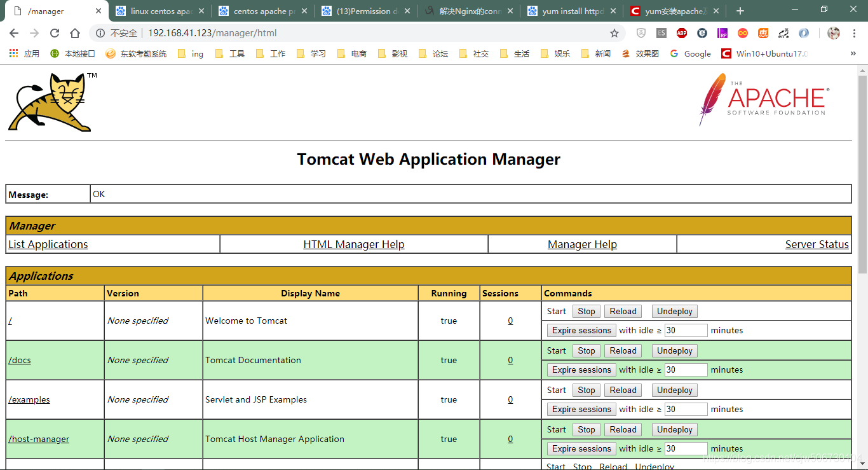
Task: Expand the 电商 bookmark folder
Action: (352, 54)
